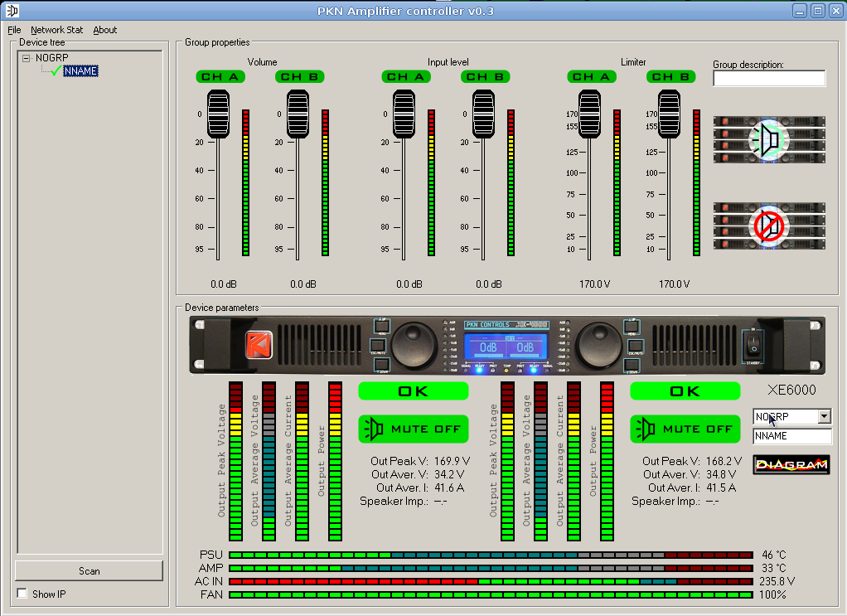Viewport: 847px width, 616px height.
Task: Click the Scan button
Action: pyautogui.click(x=90, y=570)
